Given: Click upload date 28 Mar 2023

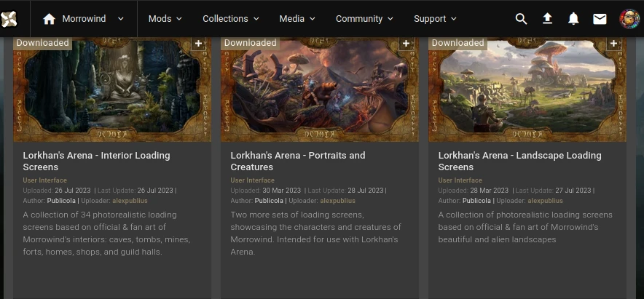Looking at the screenshot, I should (490, 191).
